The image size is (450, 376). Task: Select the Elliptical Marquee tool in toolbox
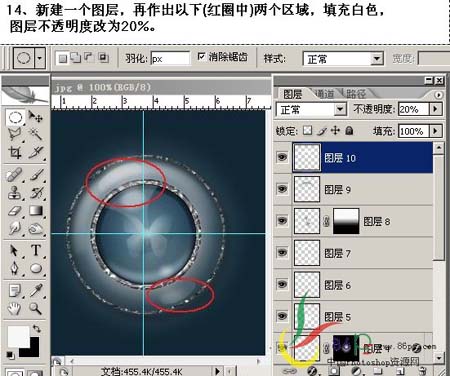15,117
